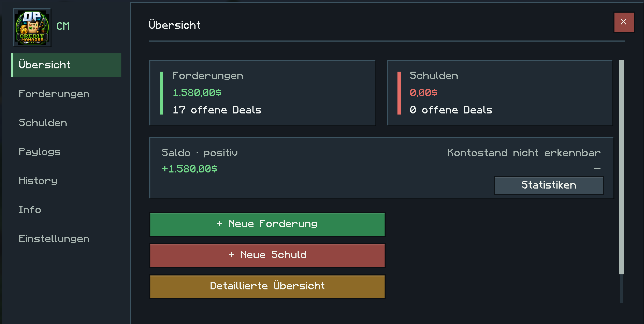The image size is (644, 324).
Task: Open the Forderungen sidebar section
Action: pyautogui.click(x=66, y=94)
